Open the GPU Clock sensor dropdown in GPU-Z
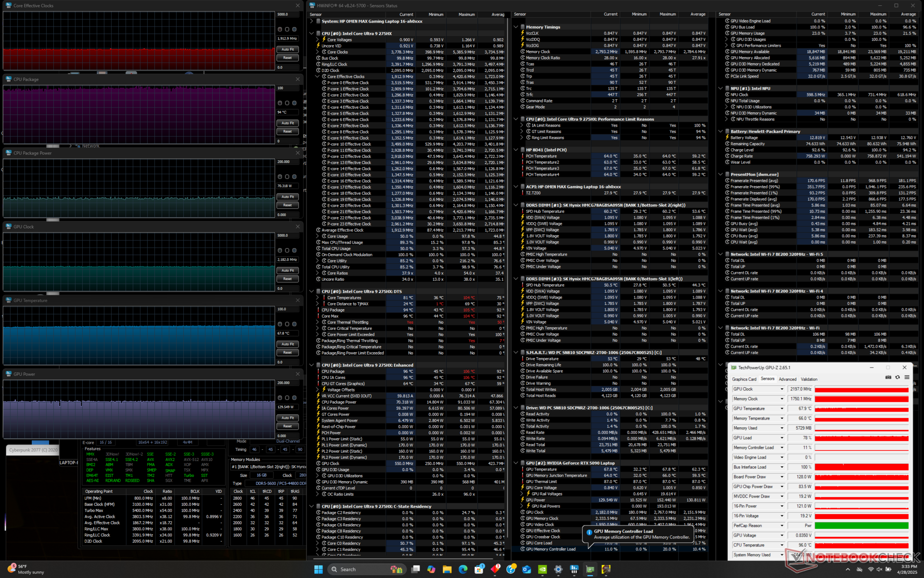The image size is (924, 578). point(782,389)
